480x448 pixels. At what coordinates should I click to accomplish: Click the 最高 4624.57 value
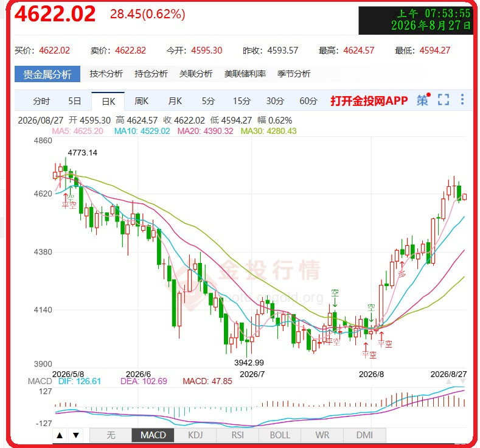[359, 51]
